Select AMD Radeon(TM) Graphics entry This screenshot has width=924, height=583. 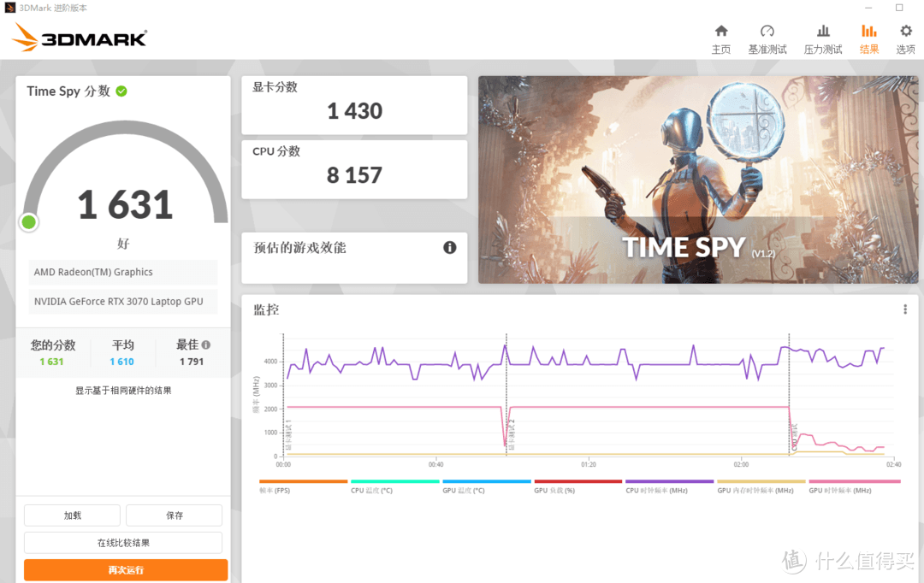coord(122,272)
